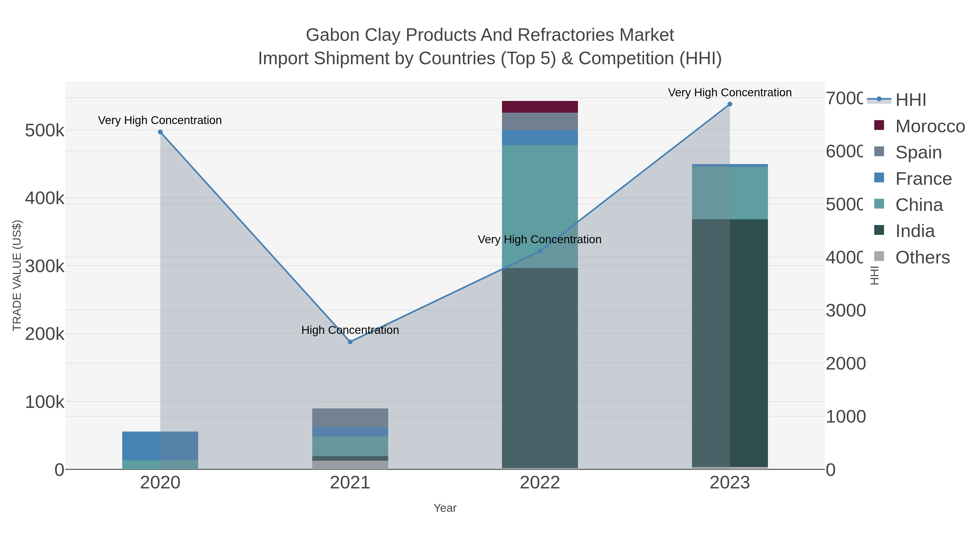This screenshot has height=551, width=980.
Task: Click the 3000 HHI axis tick label
Action: 845,311
